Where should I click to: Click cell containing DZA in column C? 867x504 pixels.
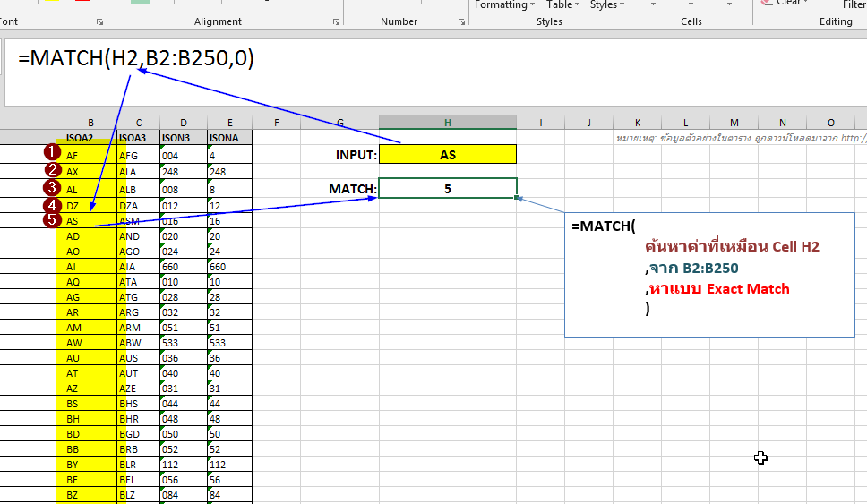pos(138,206)
